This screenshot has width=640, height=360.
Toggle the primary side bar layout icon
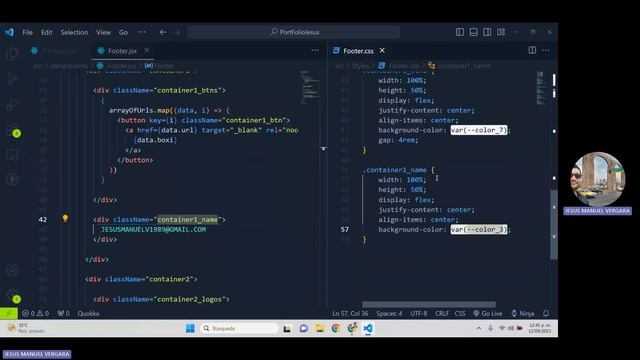(460, 32)
